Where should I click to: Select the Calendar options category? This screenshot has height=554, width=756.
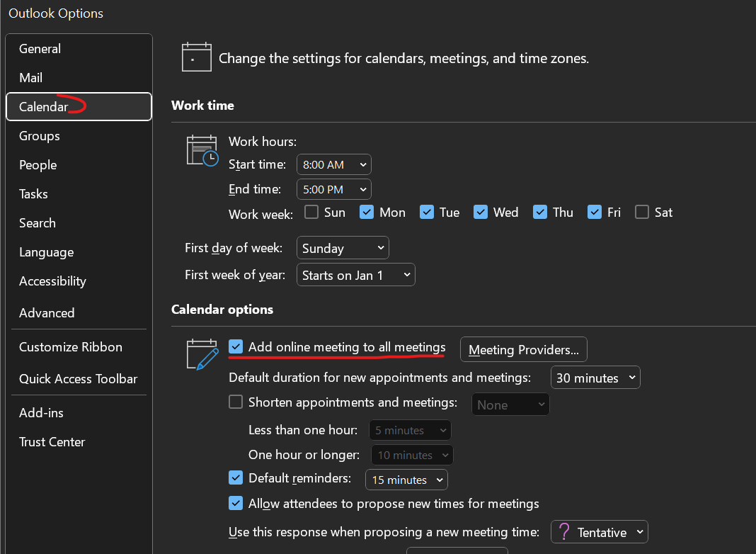click(79, 107)
